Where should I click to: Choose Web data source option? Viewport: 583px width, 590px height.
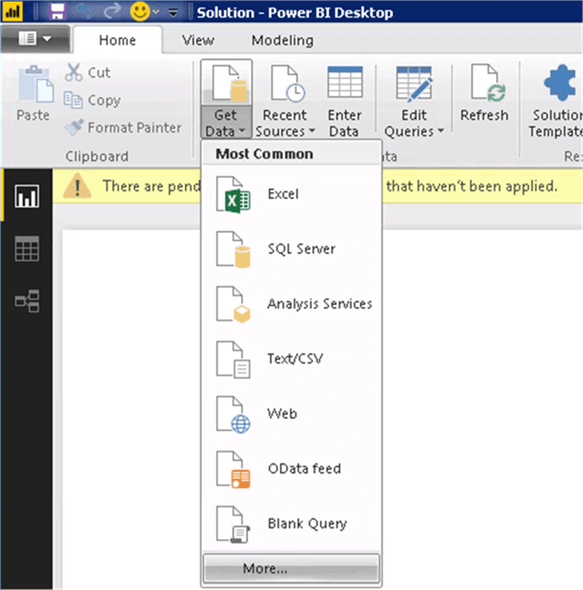292,414
